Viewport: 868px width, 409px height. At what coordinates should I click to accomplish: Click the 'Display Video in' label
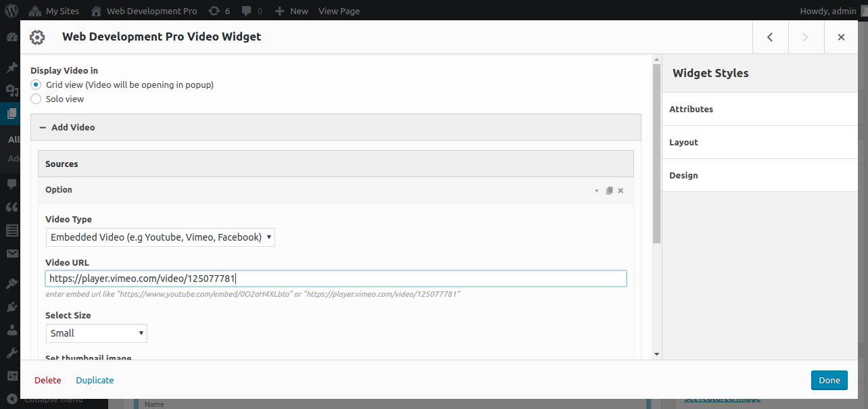[64, 70]
